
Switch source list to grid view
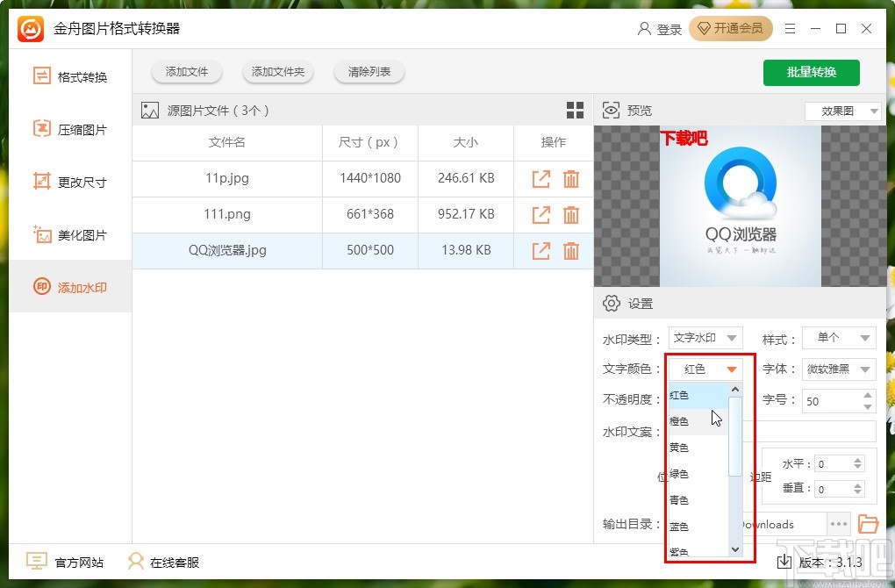click(x=575, y=110)
